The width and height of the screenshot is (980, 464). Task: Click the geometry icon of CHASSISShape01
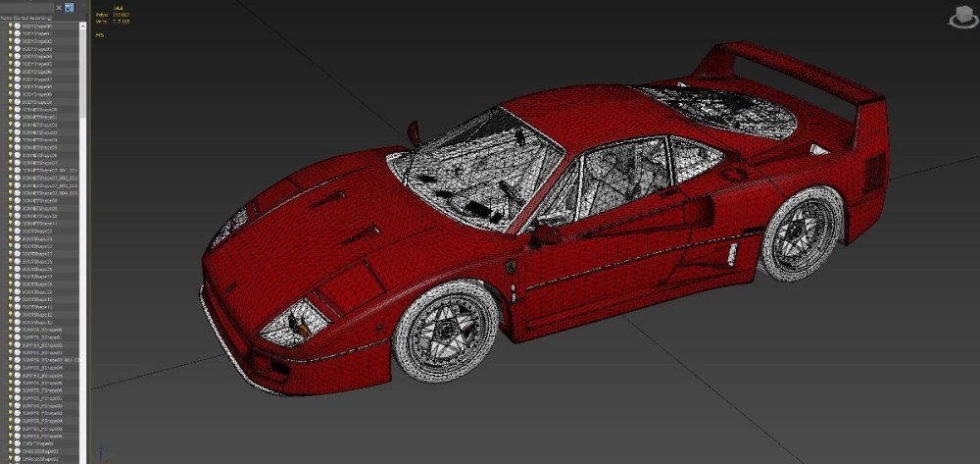pos(17,458)
